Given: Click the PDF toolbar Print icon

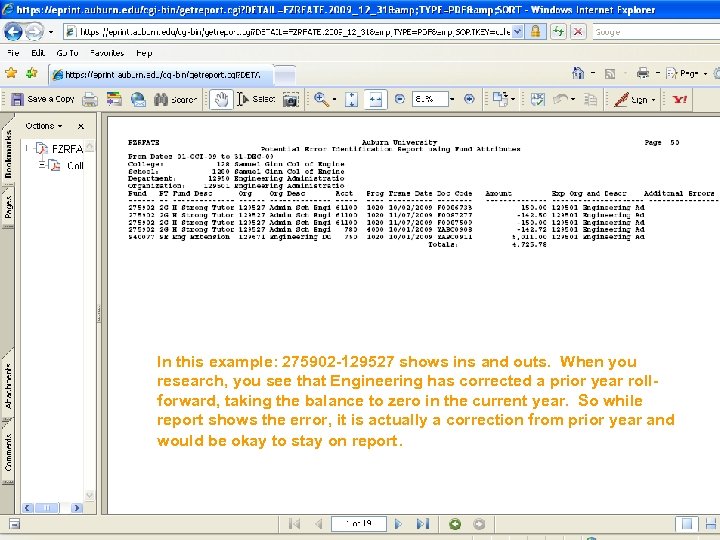Looking at the screenshot, I should point(90,99).
